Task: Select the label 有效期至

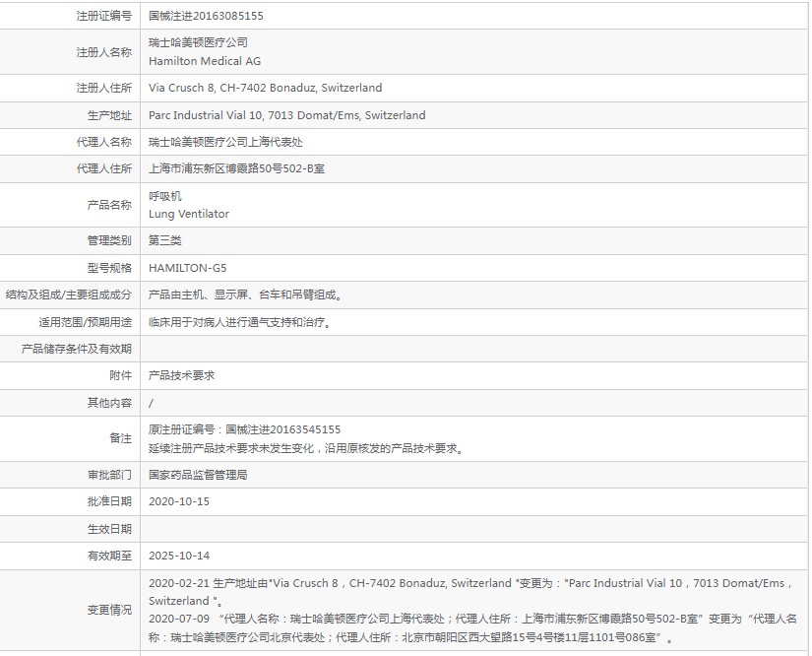Action: tap(110, 556)
